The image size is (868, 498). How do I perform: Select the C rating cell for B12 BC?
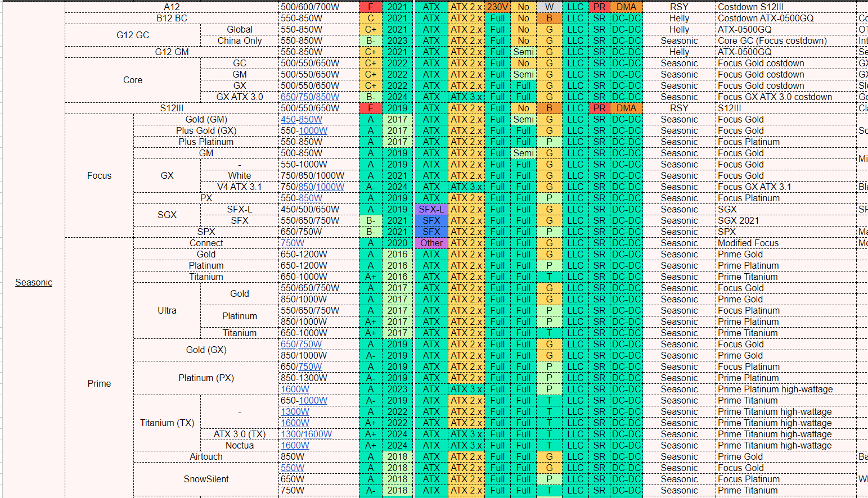[x=371, y=18]
